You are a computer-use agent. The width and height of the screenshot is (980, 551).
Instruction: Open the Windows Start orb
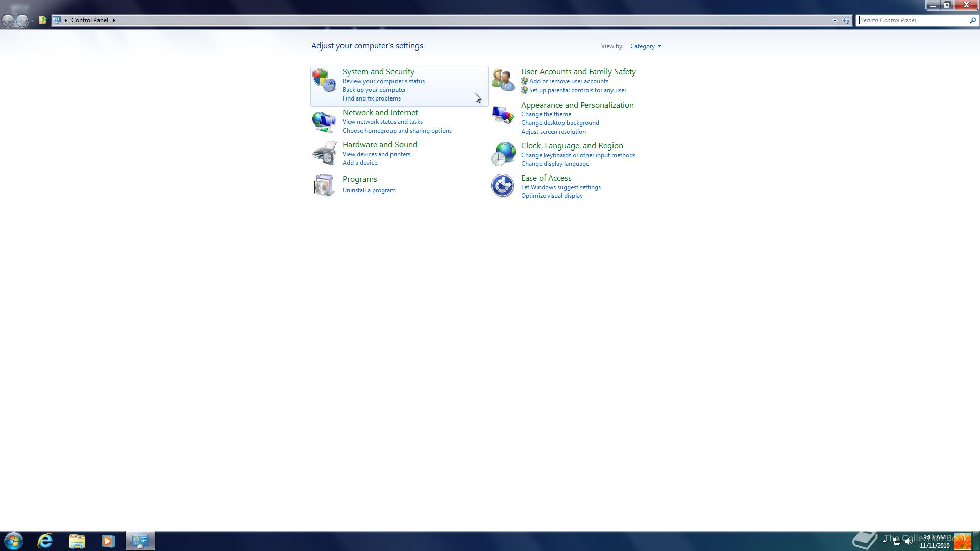tap(14, 541)
